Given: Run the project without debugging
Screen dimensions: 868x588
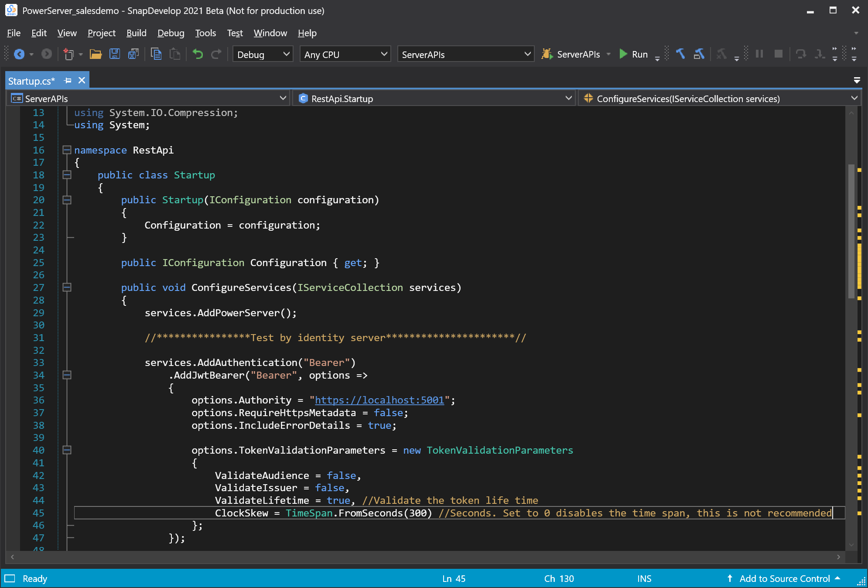Looking at the screenshot, I should point(634,54).
